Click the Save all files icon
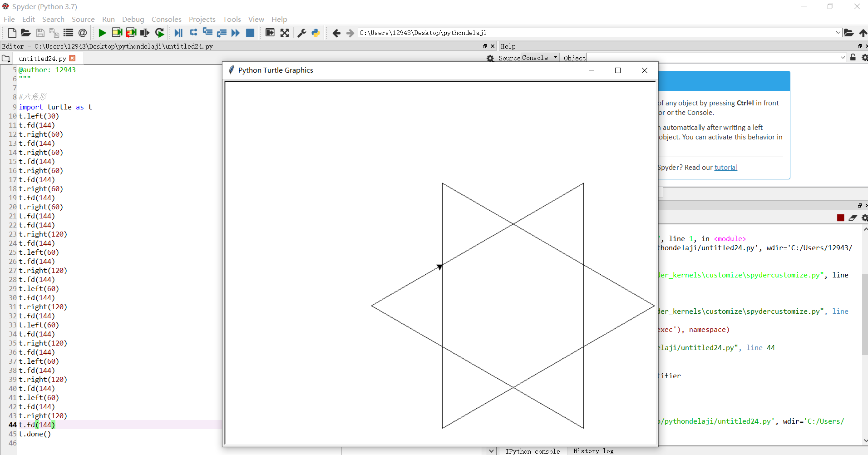This screenshot has width=868, height=455. pyautogui.click(x=54, y=33)
